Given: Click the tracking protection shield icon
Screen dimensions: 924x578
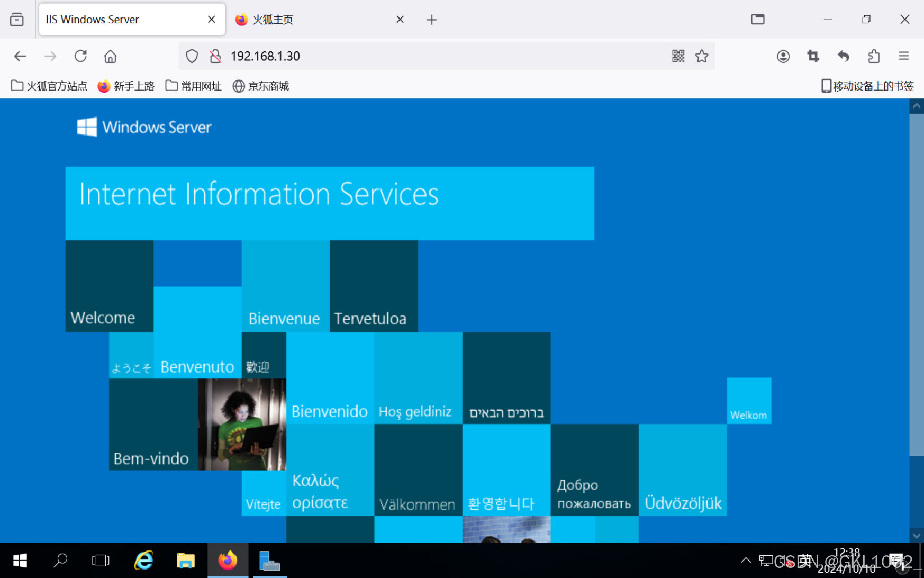Looking at the screenshot, I should pos(192,56).
